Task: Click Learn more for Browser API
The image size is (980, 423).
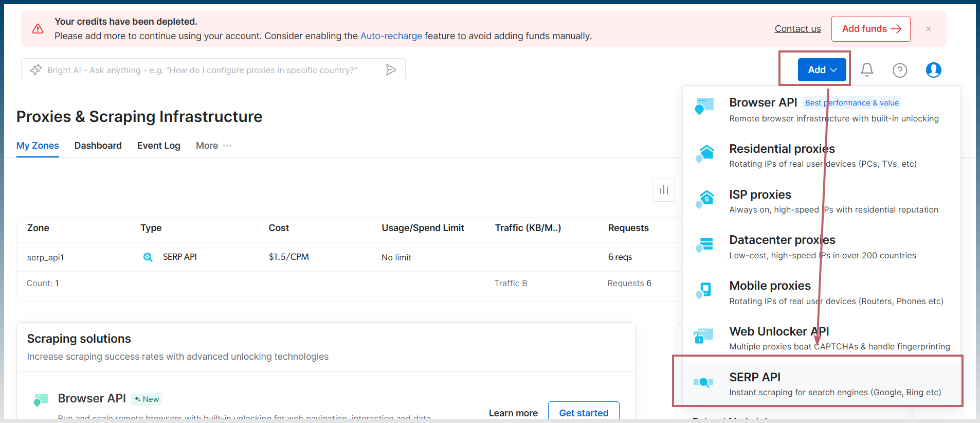Action: [513, 413]
